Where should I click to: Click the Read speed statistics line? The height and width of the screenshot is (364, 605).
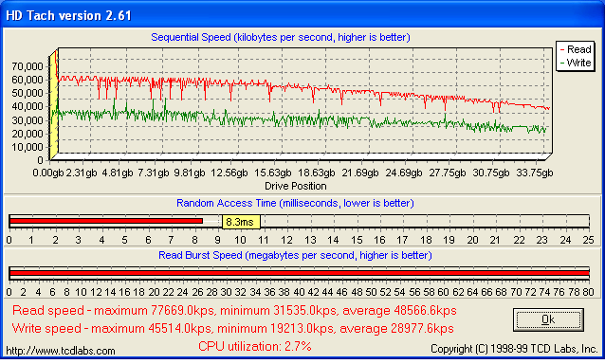pos(234,310)
